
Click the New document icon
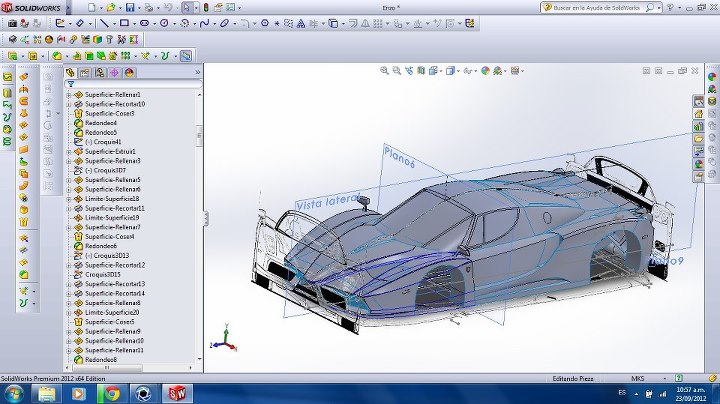91,7
